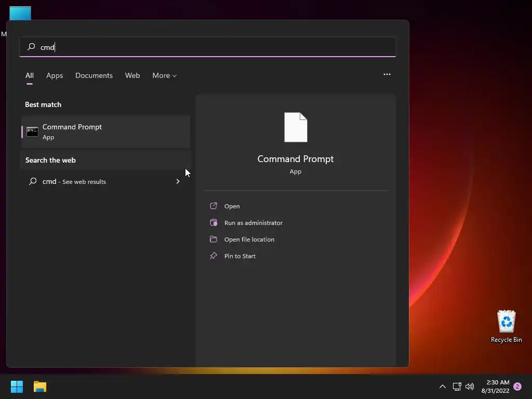Screen dimensions: 532x399
Task: Click the Best match heading
Action: tap(43, 104)
